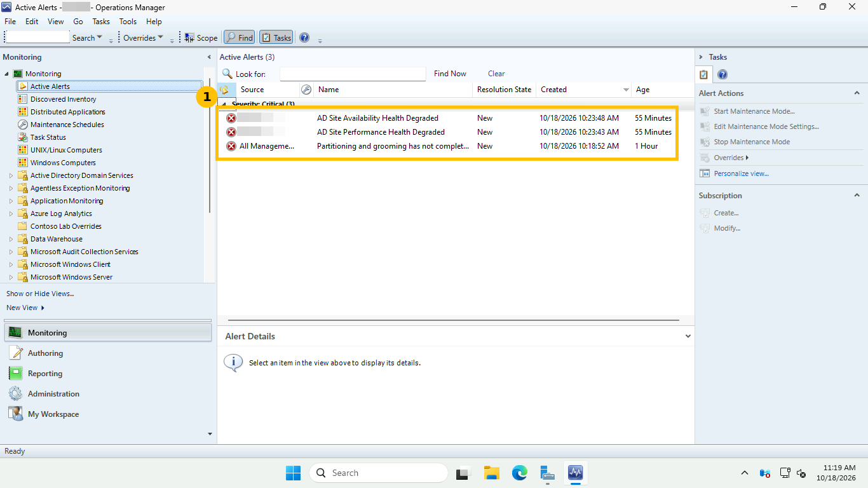Expand the Data Warehouse folder
Image resolution: width=868 pixels, height=488 pixels.
point(11,239)
